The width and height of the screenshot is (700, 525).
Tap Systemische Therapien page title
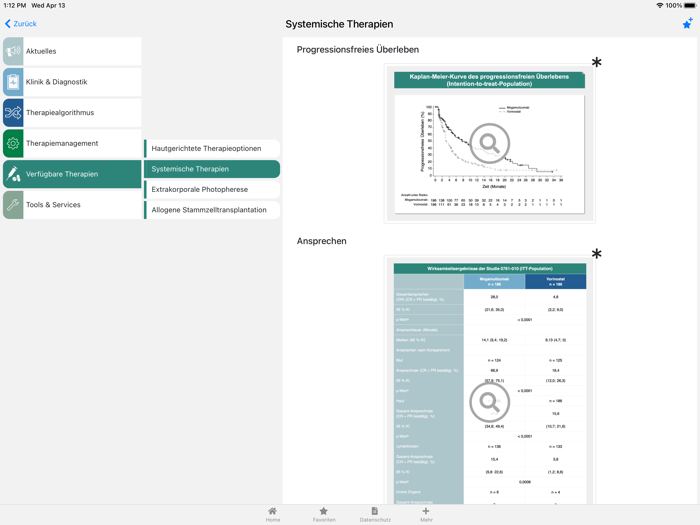tap(339, 24)
